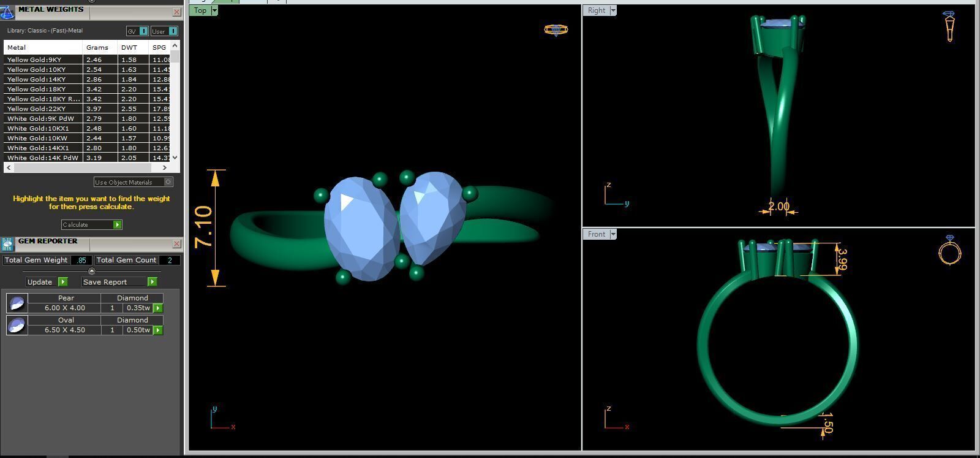The image size is (980, 458).
Task: Click the 6.00 X 4.00 pear size cell
Action: pos(64,308)
